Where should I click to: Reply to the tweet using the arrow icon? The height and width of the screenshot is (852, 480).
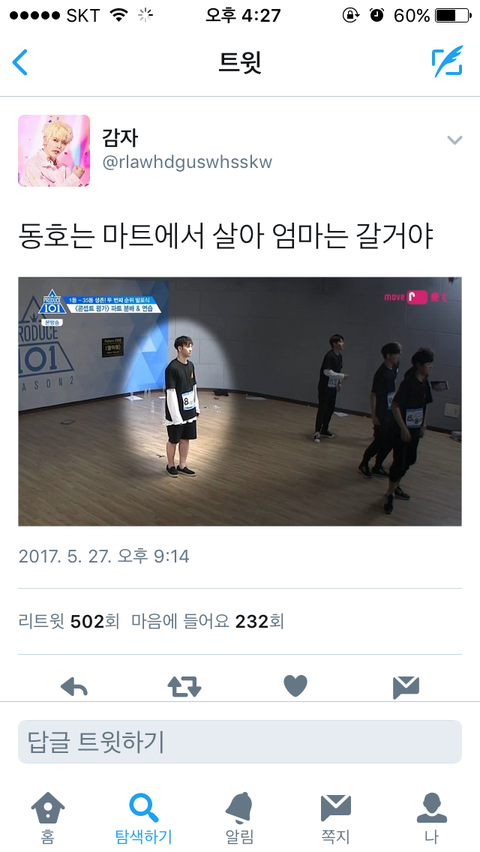click(74, 687)
